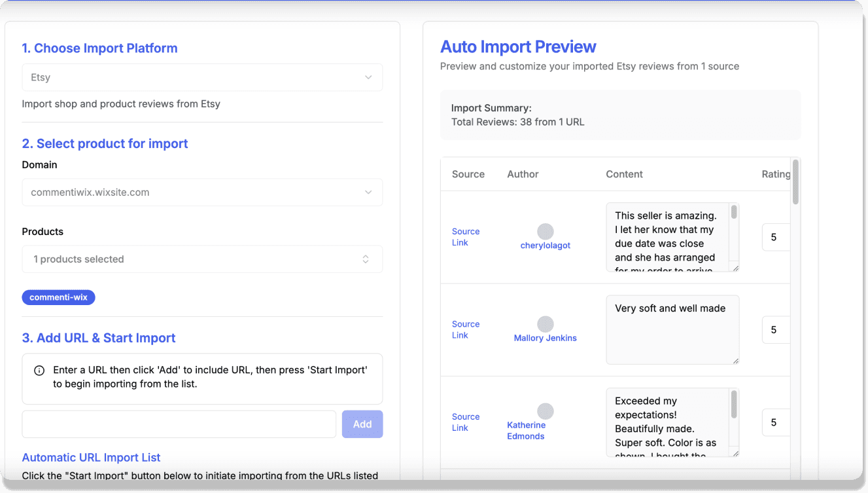Click rating field for Katherine Edmonds review
Image resolution: width=868 pixels, height=493 pixels.
pyautogui.click(x=776, y=422)
